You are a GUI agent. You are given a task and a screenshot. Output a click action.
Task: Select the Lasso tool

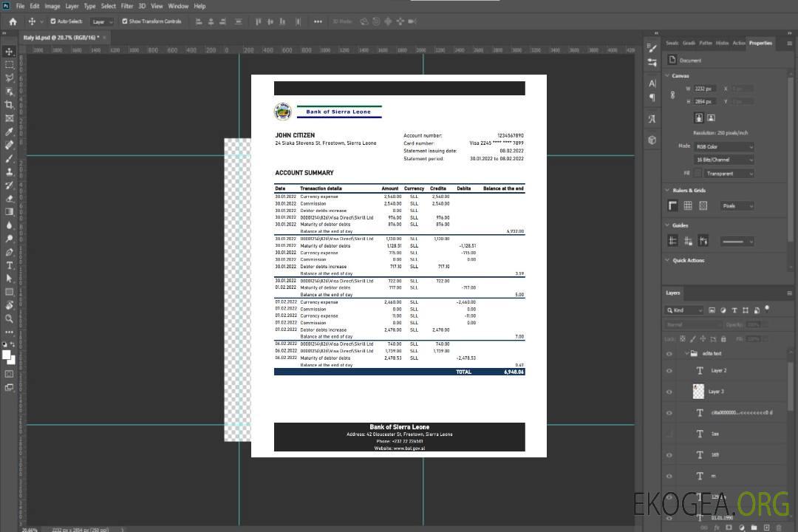tap(9, 78)
